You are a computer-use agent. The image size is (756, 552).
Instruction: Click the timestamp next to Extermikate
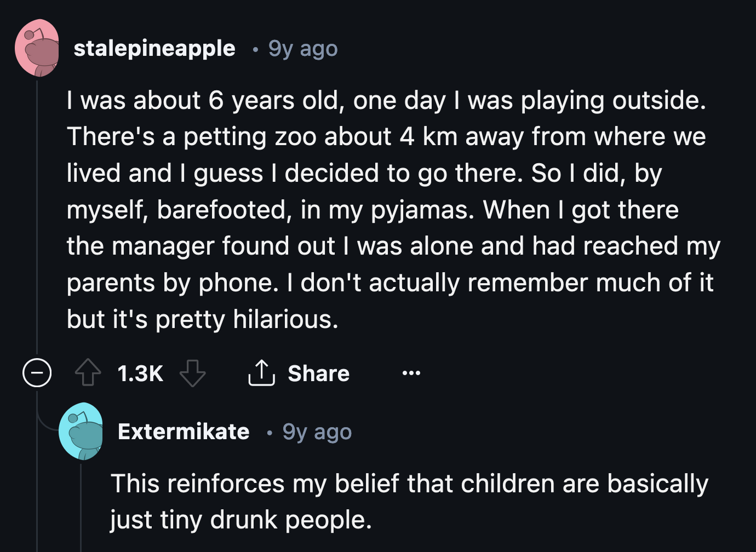click(317, 432)
